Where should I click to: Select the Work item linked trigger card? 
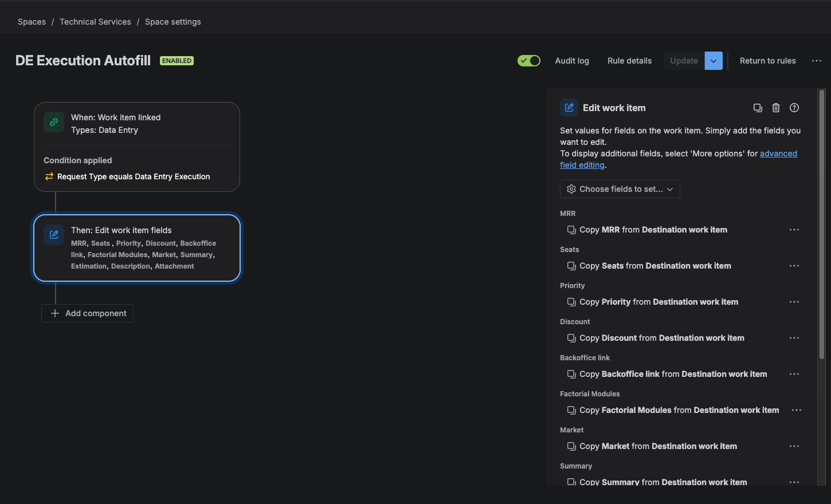click(137, 147)
